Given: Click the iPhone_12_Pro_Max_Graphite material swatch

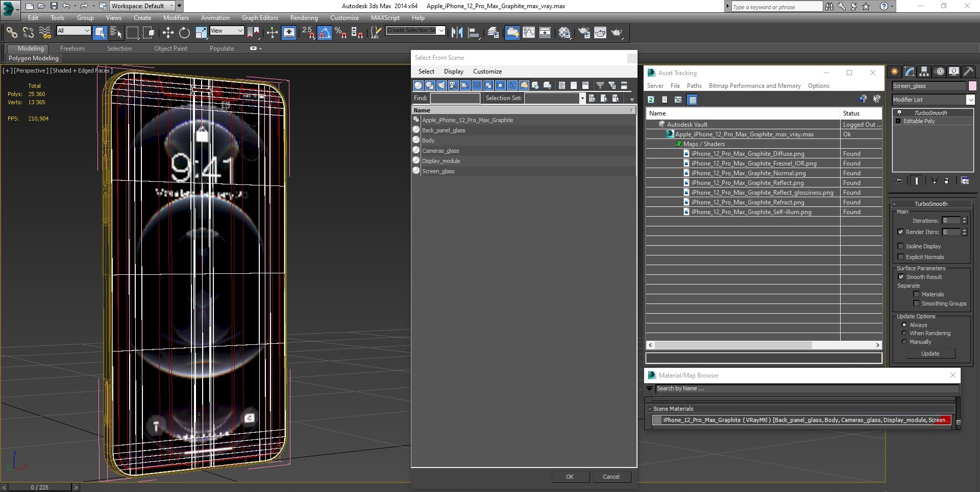Looking at the screenshot, I should coord(657,420).
